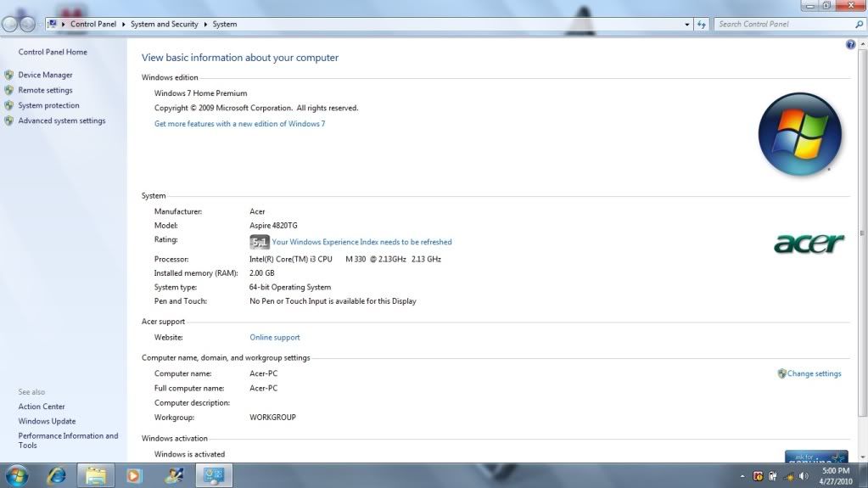Expand arrow after System and Security breadcrumb
The image size is (868, 488).
[x=205, y=25]
